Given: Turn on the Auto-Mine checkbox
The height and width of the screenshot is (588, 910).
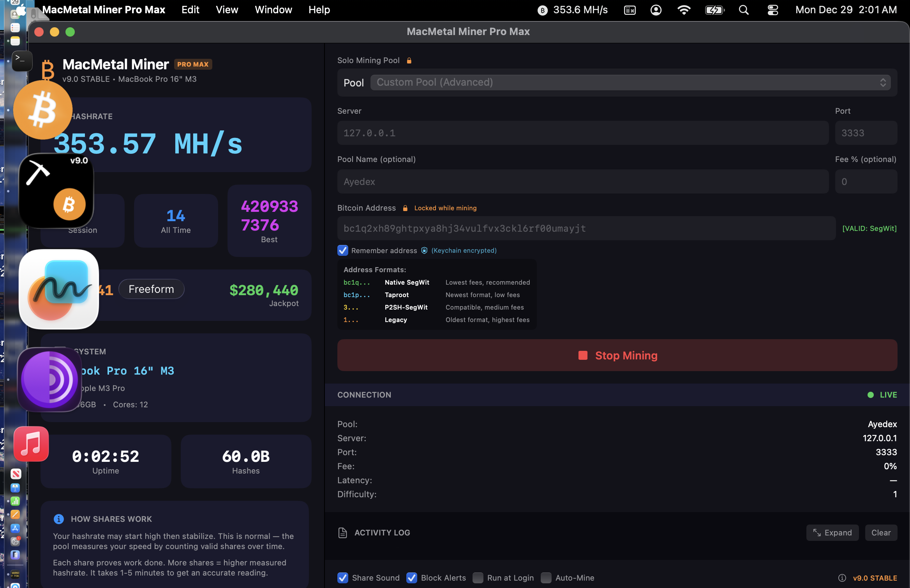Looking at the screenshot, I should coord(546,578).
